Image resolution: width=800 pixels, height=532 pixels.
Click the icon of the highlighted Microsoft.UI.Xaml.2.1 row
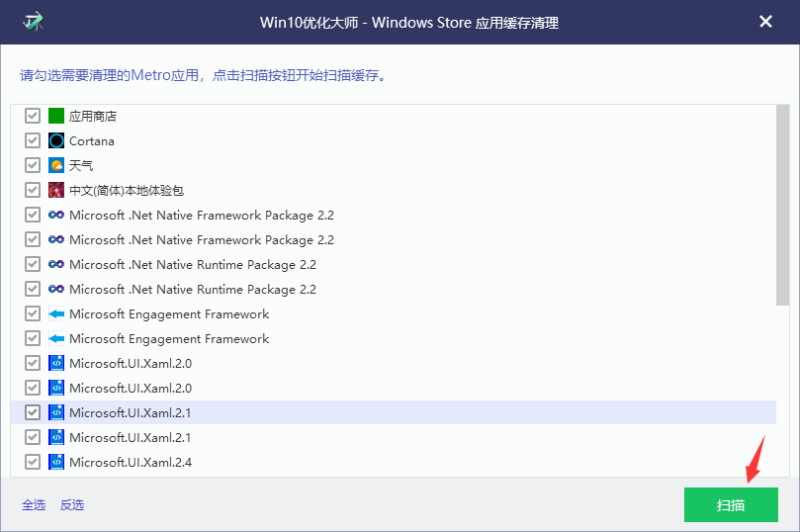(x=56, y=412)
